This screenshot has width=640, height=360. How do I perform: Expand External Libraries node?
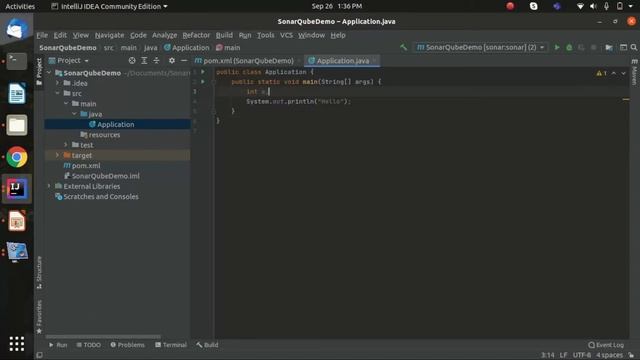tap(49, 186)
